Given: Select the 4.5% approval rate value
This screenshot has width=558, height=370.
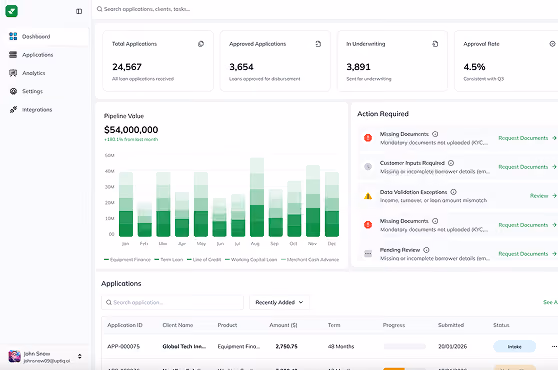Looking at the screenshot, I should (x=474, y=67).
